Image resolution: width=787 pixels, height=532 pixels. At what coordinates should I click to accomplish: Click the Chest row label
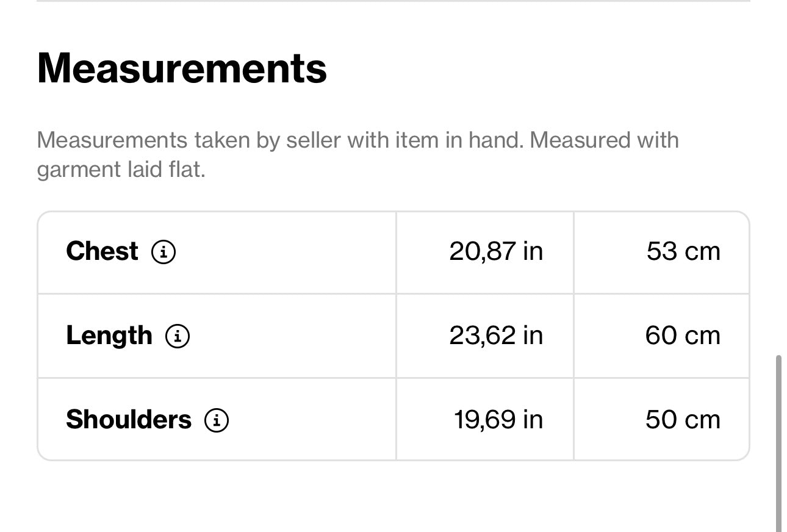tap(102, 251)
